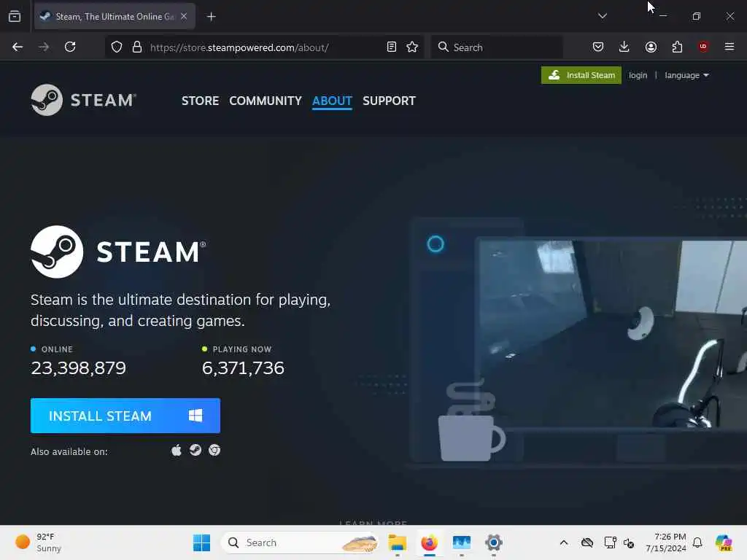Open the Steam login link
Screen dimensions: 747x560
click(638, 75)
